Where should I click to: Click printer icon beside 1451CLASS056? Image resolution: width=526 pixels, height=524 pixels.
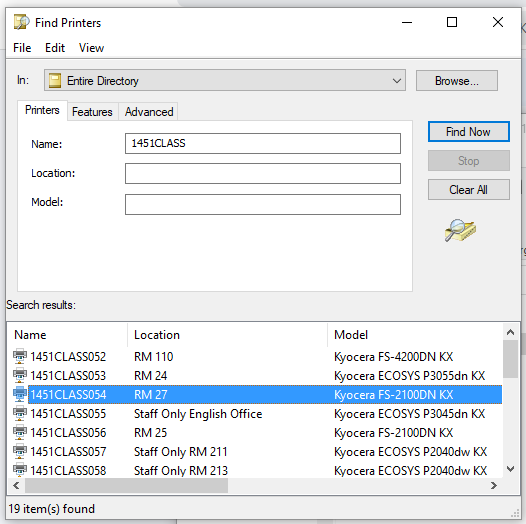coord(20,432)
